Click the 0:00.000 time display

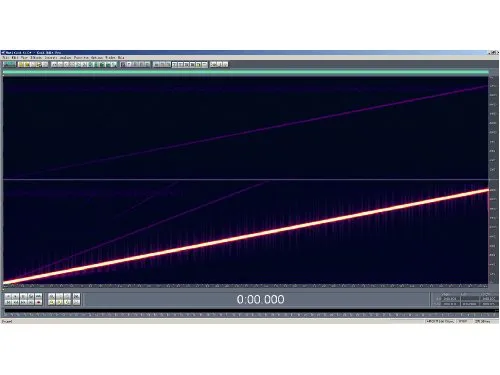click(x=260, y=299)
